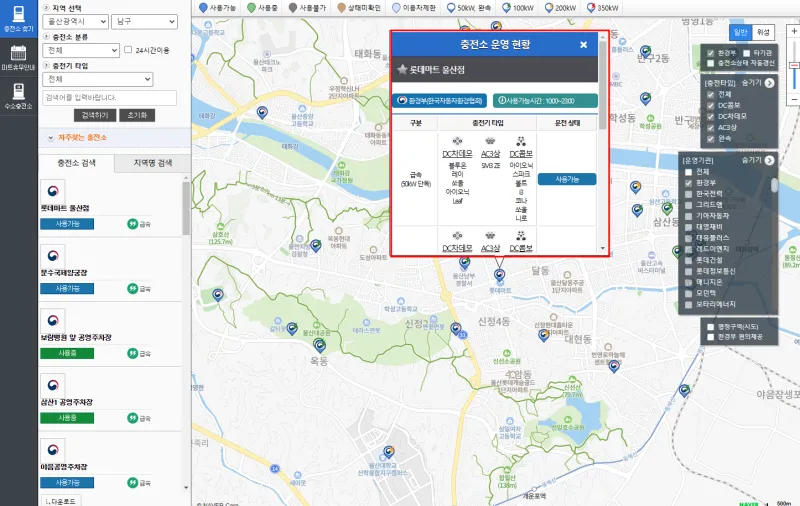
Task: Click the scroll-down arrow of the popup
Action: point(603,248)
